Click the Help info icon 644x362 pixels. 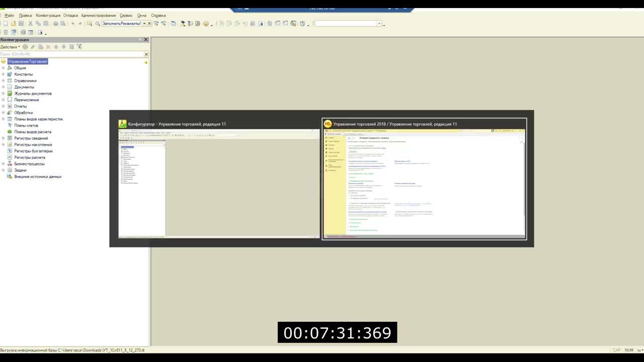coord(205,24)
